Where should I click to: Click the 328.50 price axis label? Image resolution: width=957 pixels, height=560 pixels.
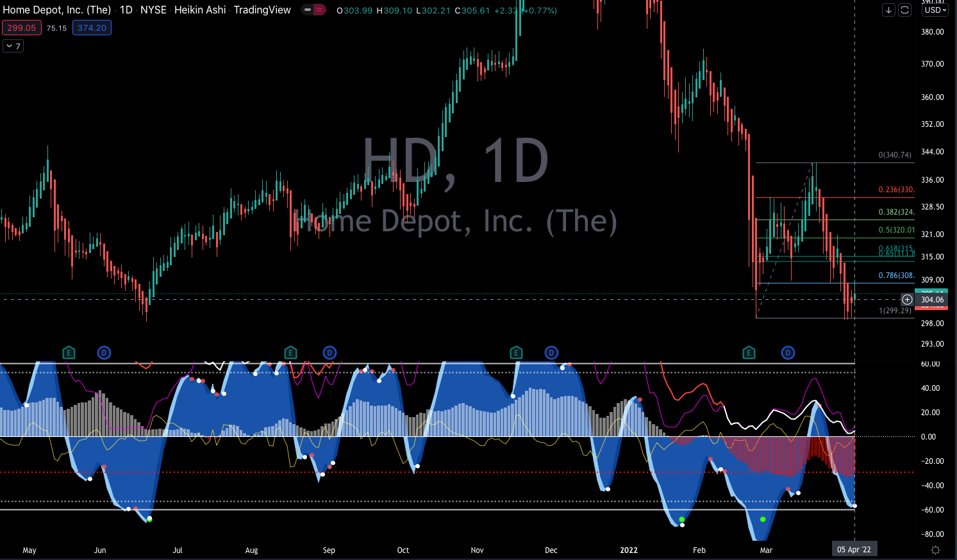coord(933,207)
